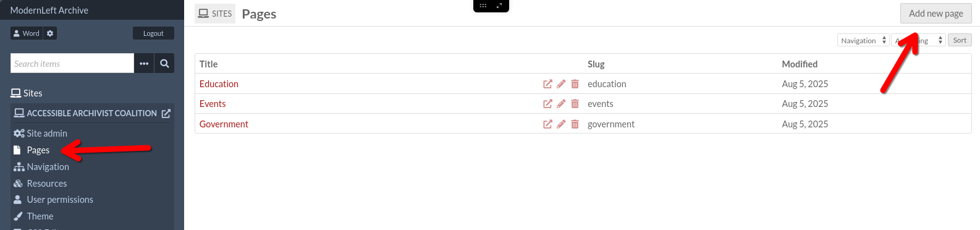Open the ascending sort order dropdown
980x230 pixels.
(919, 40)
